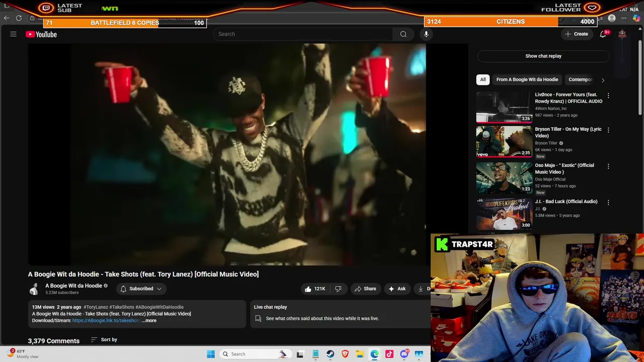
Task: Open the browser settings three-dot menu
Action: (x=624, y=18)
